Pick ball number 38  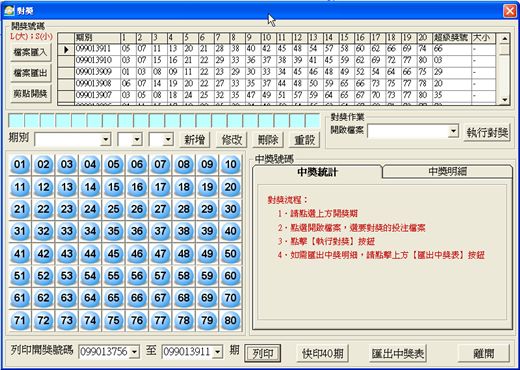184,231
